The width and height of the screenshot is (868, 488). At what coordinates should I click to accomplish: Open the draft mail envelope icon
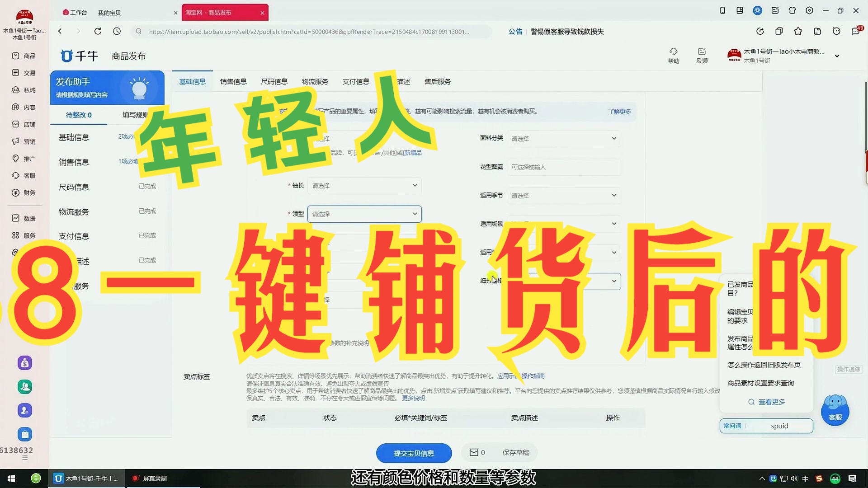474,452
